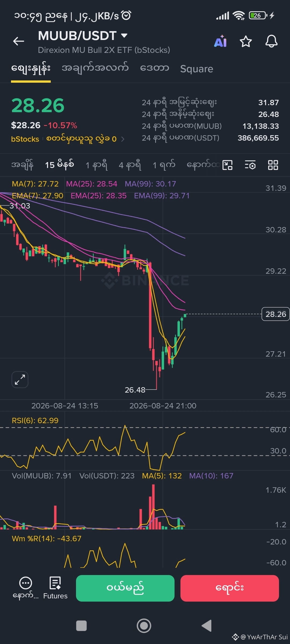Viewport: 290px width, 644px height.
Task: Click the volume MA(10): 167 label
Action: [211, 476]
